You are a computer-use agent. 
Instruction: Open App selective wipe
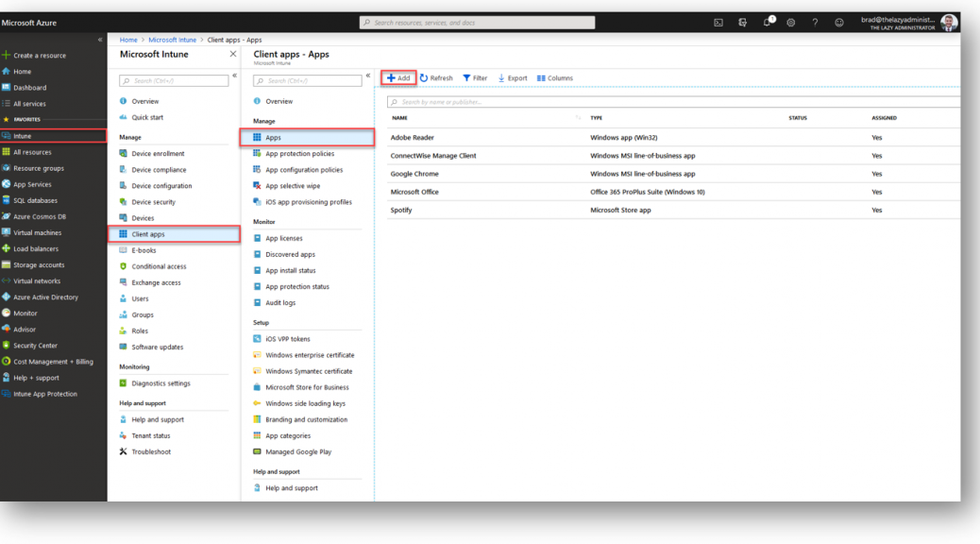tap(293, 186)
